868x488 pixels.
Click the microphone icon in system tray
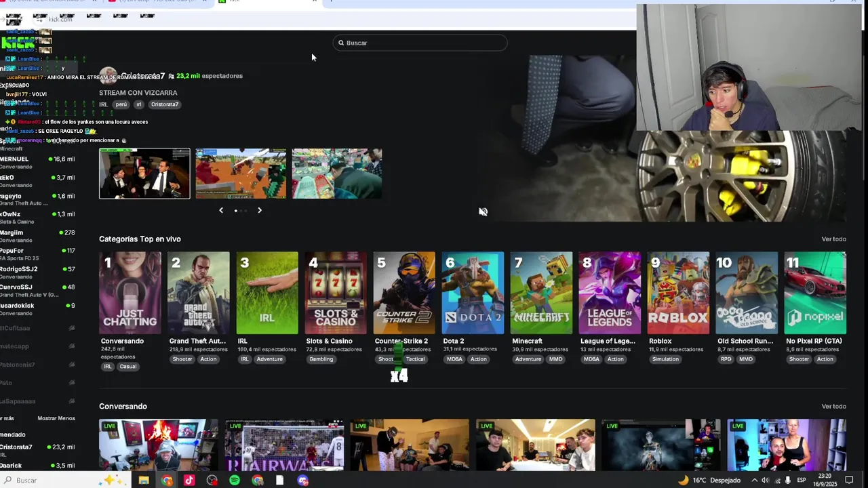787,480
